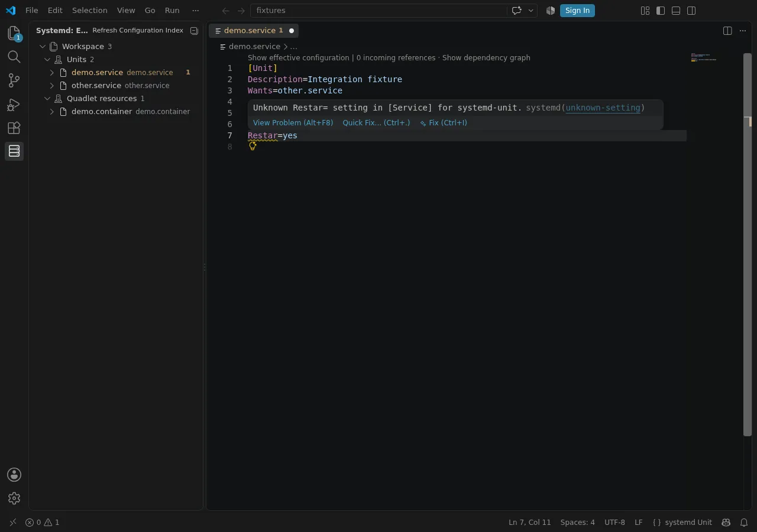
Task: Select the Systemd explorer activity bar icon
Action: 14,151
